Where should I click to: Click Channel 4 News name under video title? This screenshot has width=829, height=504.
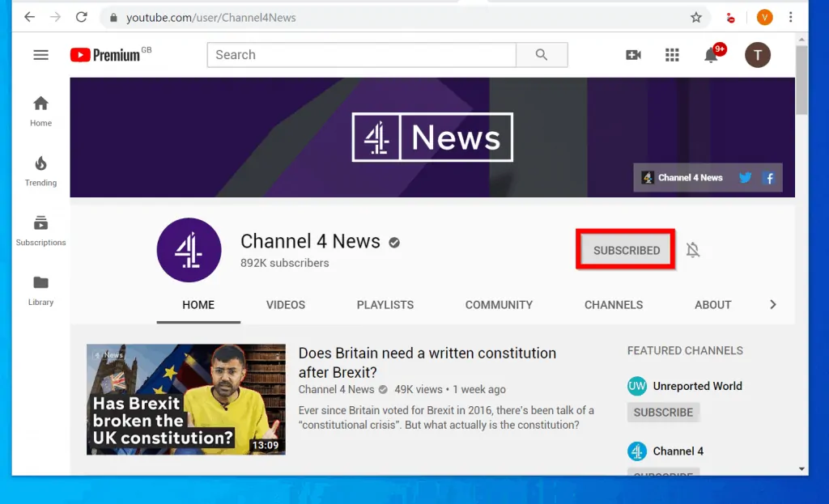coord(336,389)
